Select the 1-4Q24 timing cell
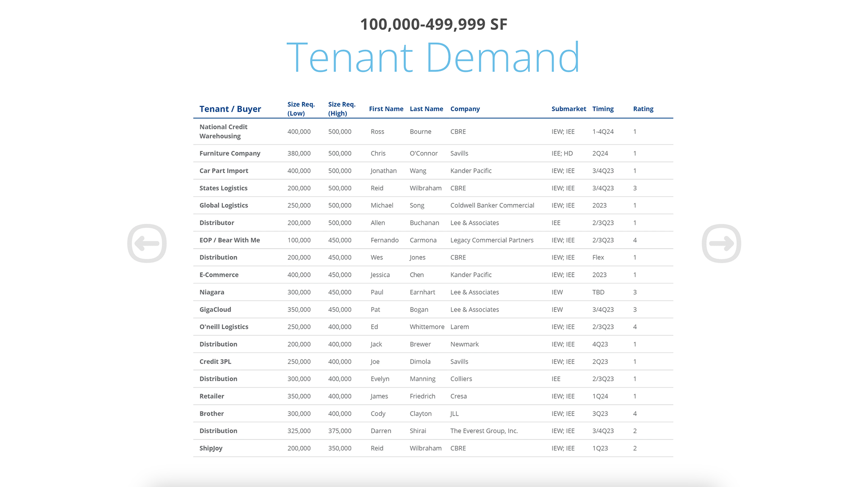The height and width of the screenshot is (487, 868). point(603,132)
